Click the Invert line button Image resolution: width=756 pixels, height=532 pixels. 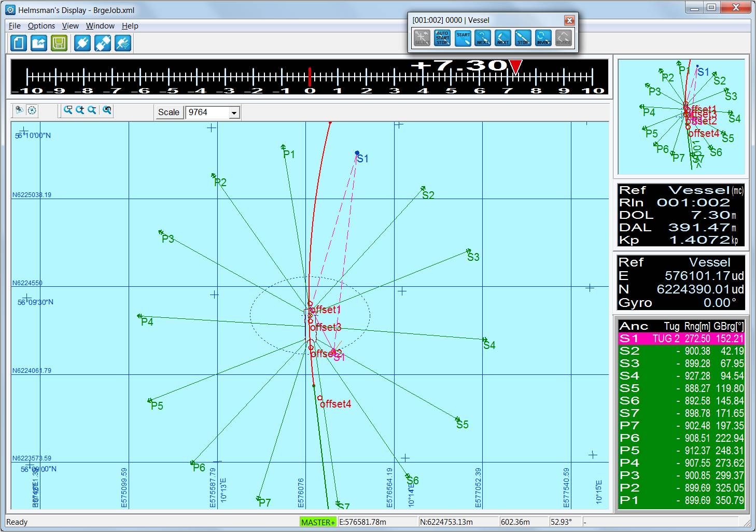point(543,38)
